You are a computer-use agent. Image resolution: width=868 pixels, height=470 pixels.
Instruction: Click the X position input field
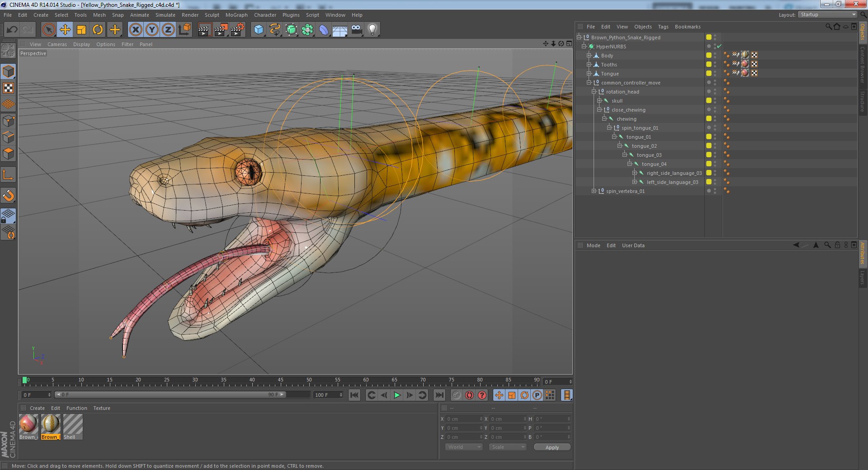point(464,419)
